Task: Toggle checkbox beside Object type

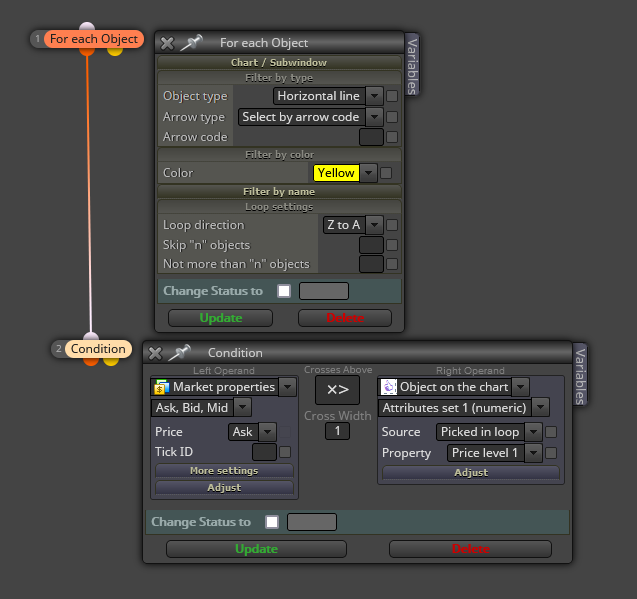Action: (x=392, y=96)
